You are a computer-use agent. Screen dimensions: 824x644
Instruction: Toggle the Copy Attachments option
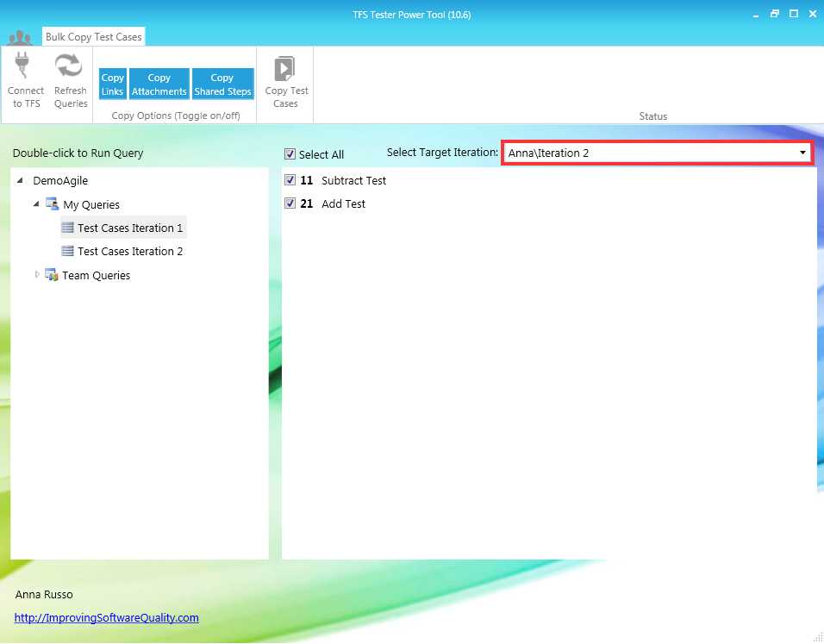(159, 84)
